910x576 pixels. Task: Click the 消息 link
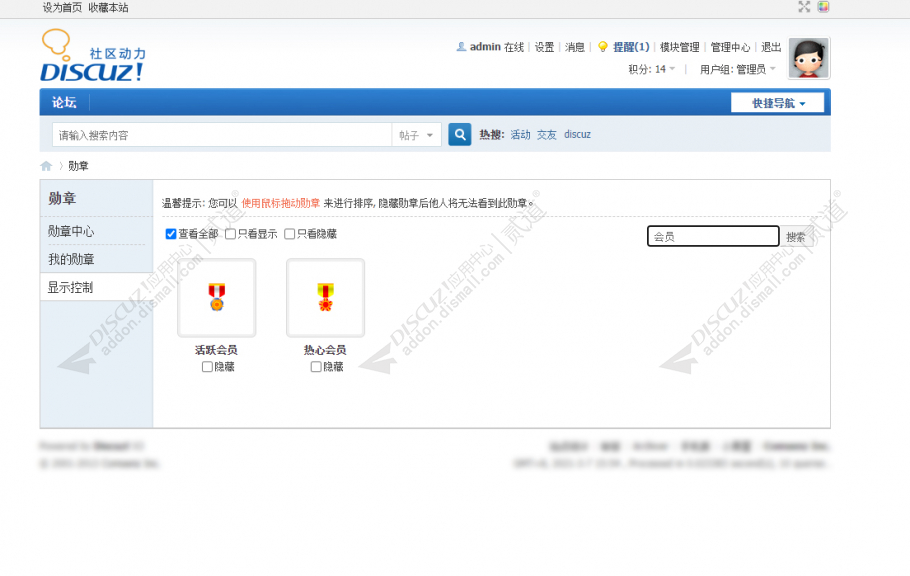pyautogui.click(x=575, y=47)
